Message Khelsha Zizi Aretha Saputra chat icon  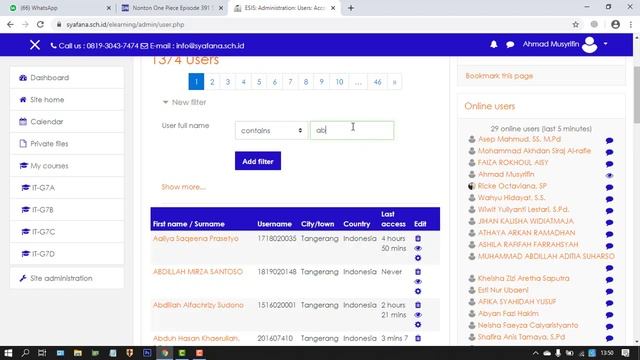(x=609, y=280)
